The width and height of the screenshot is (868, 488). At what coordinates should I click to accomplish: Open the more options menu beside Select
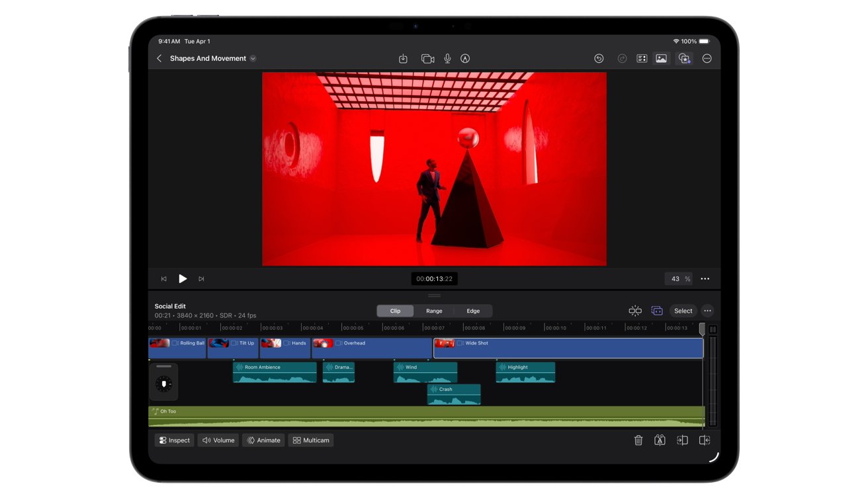click(x=707, y=310)
